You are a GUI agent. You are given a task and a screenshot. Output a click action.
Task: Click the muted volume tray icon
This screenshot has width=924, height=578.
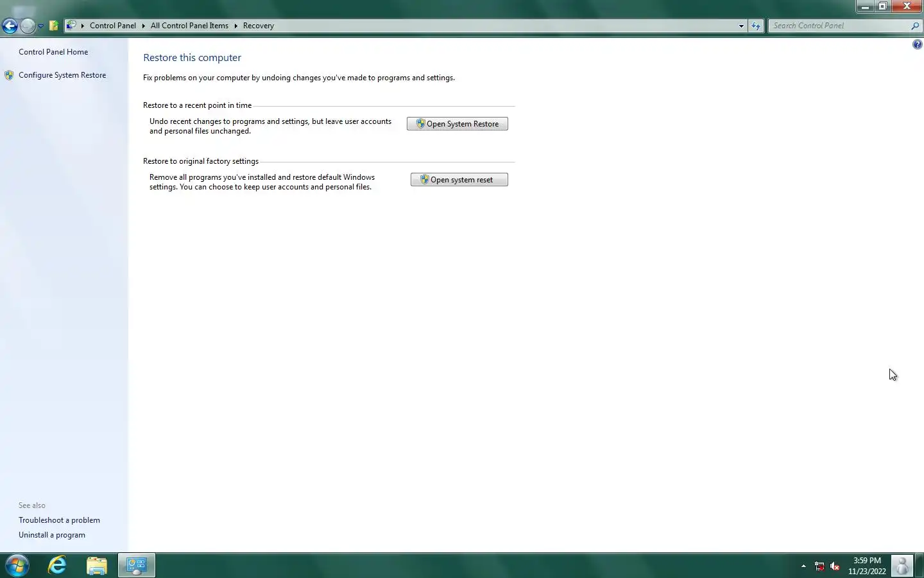coord(835,566)
